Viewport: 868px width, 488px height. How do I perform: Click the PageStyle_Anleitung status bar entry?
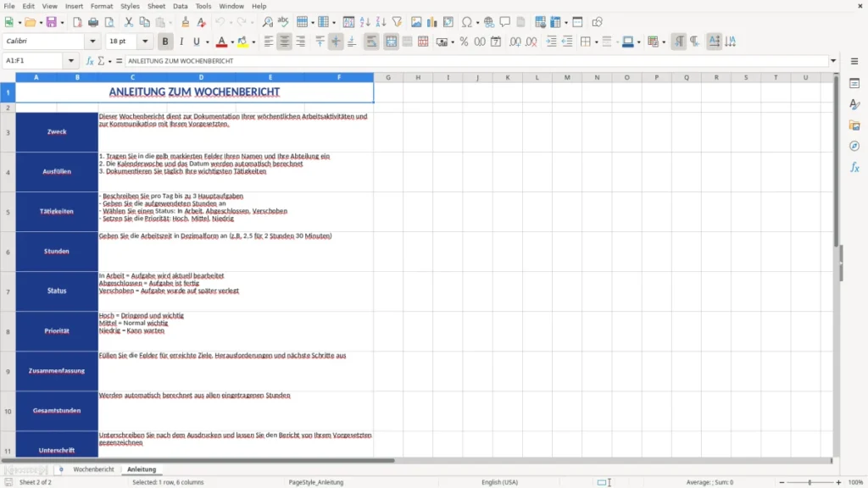316,482
